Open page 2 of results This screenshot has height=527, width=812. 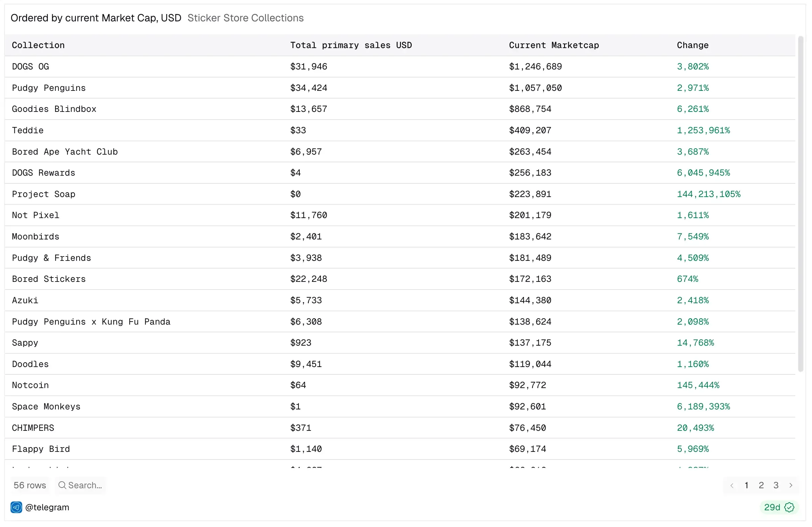coord(761,485)
